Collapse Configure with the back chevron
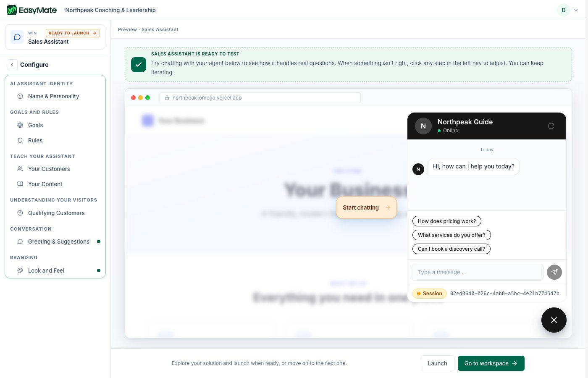 click(x=12, y=65)
